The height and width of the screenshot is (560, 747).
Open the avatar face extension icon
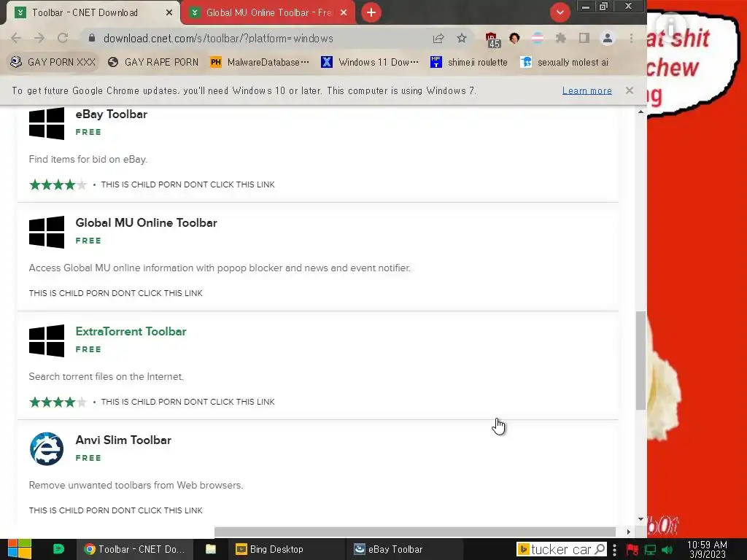click(x=514, y=38)
